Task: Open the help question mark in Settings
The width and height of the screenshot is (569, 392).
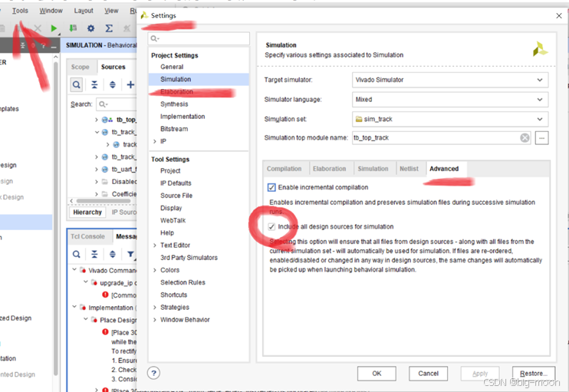Action: pyautogui.click(x=154, y=373)
